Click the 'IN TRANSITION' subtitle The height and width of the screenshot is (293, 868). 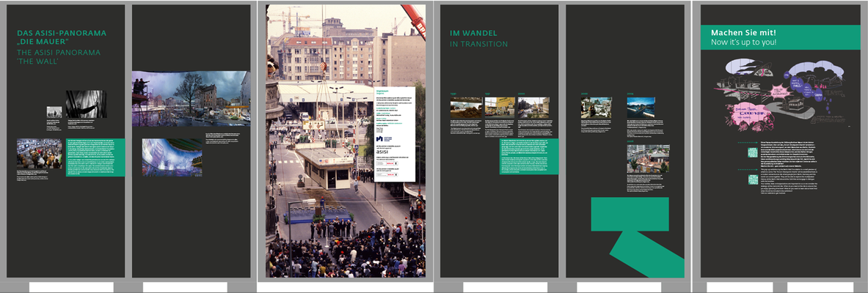pyautogui.click(x=478, y=44)
